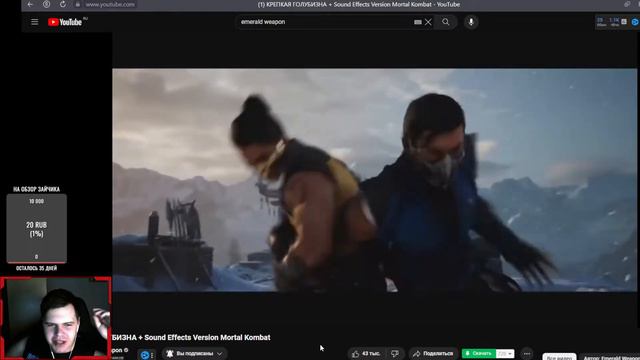Click the streamer webcam overlay

56,318
